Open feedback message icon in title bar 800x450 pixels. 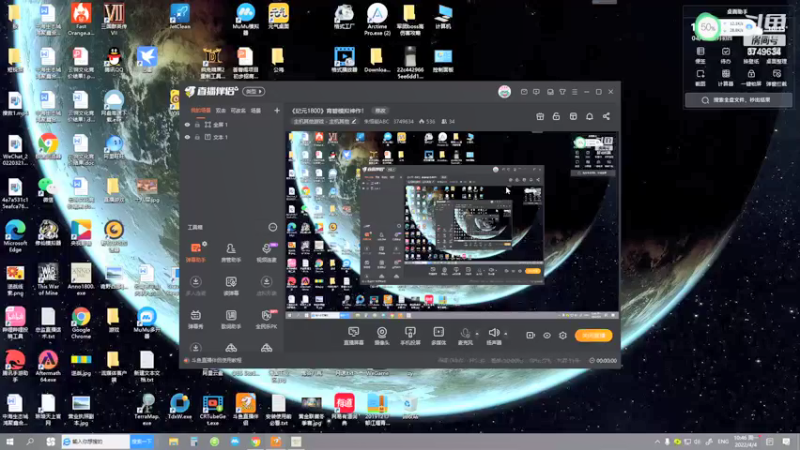pyautogui.click(x=536, y=92)
